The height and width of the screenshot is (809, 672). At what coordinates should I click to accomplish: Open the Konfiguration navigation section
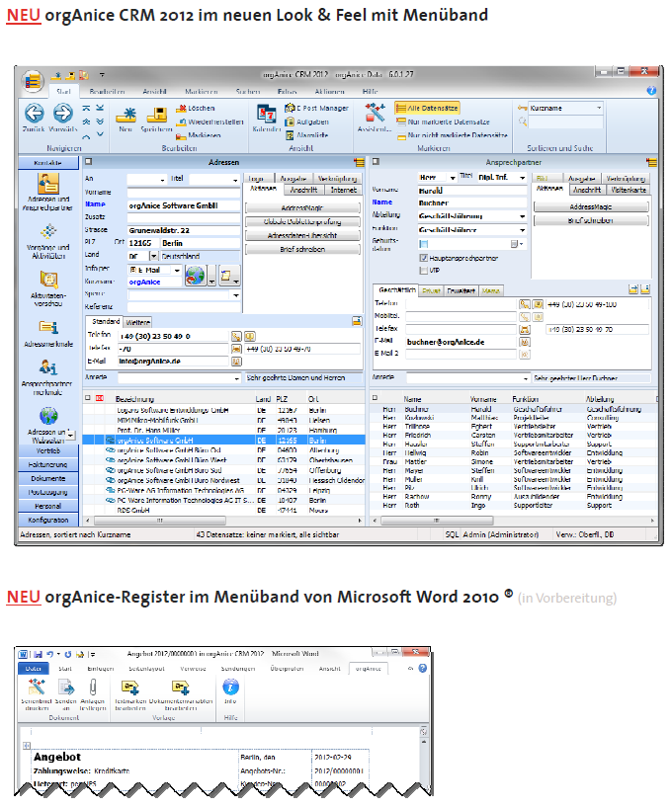48,520
